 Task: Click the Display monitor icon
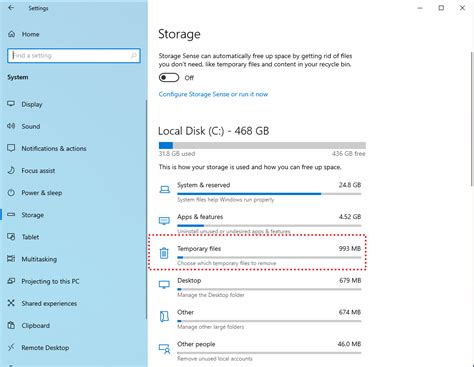tap(11, 104)
